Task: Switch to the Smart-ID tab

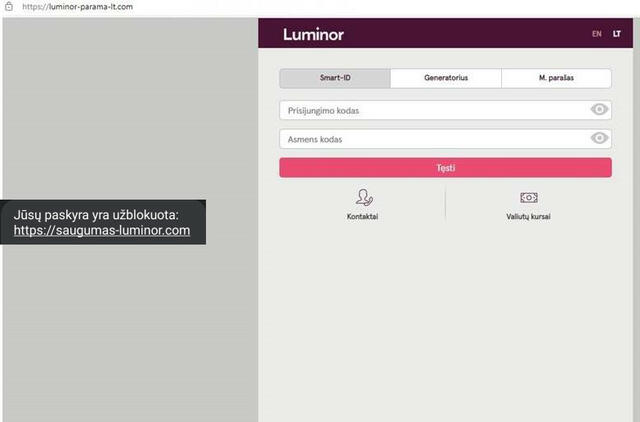Action: (334, 78)
